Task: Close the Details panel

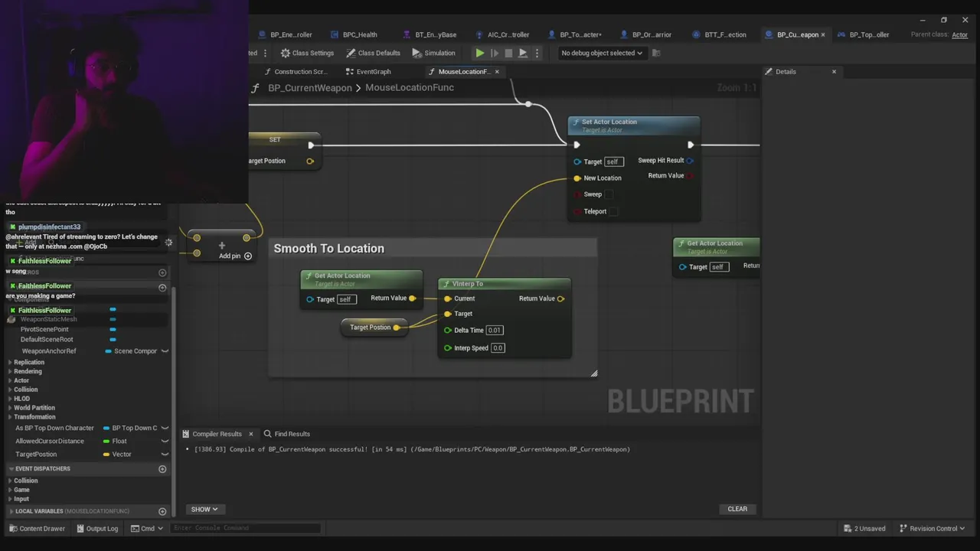Action: point(834,71)
